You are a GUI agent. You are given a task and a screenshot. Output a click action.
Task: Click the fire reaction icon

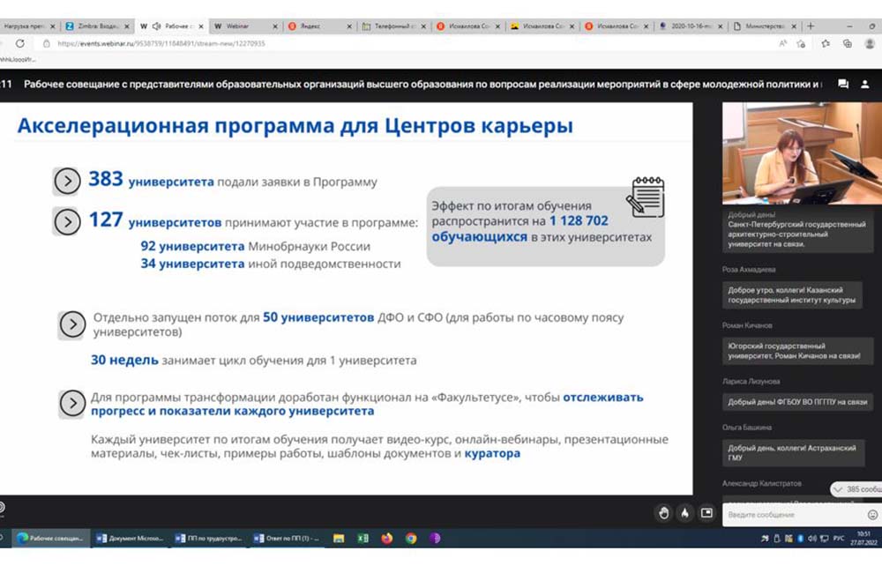tap(684, 512)
